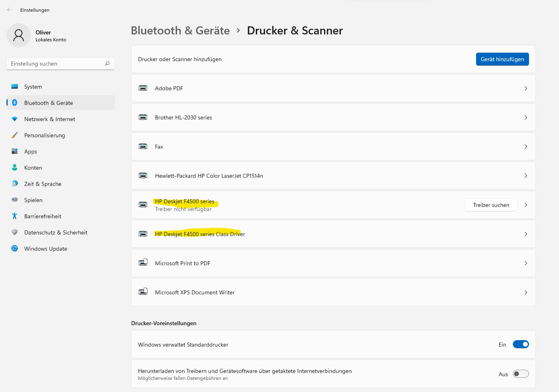Click Treiber nicht verfügbar status text

pyautogui.click(x=183, y=209)
